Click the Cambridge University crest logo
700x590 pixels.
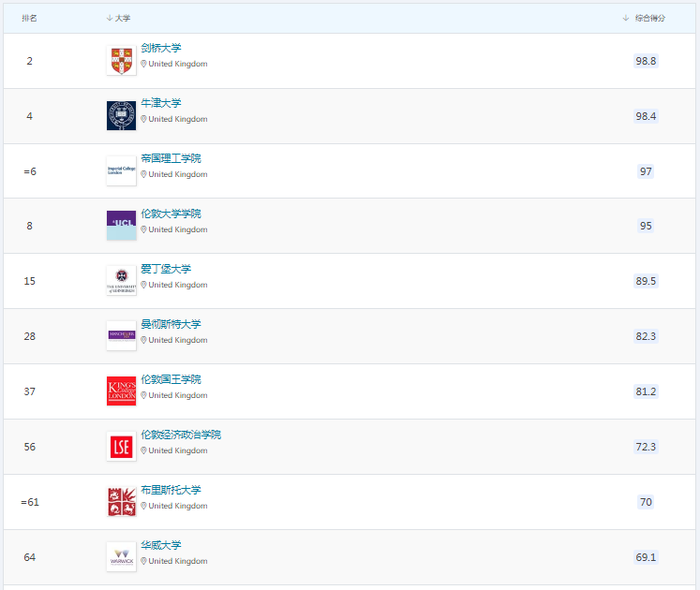pos(121,61)
